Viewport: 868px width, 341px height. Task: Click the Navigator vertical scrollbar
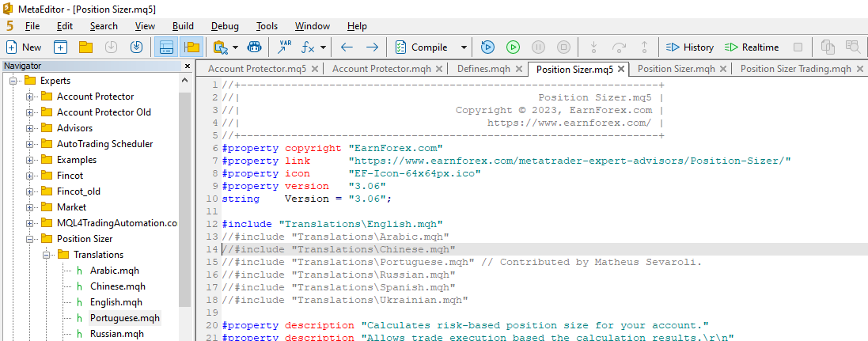tap(185, 198)
